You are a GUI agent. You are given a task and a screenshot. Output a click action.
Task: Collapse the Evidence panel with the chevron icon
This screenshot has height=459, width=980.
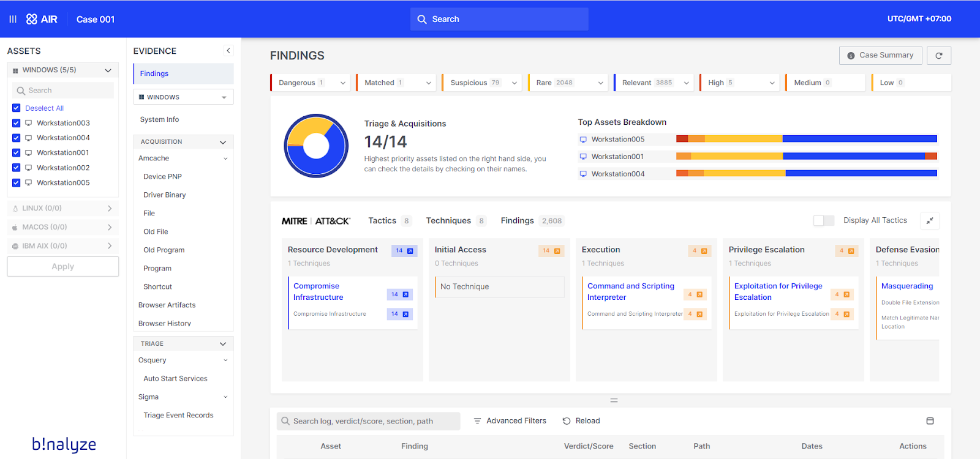[228, 51]
